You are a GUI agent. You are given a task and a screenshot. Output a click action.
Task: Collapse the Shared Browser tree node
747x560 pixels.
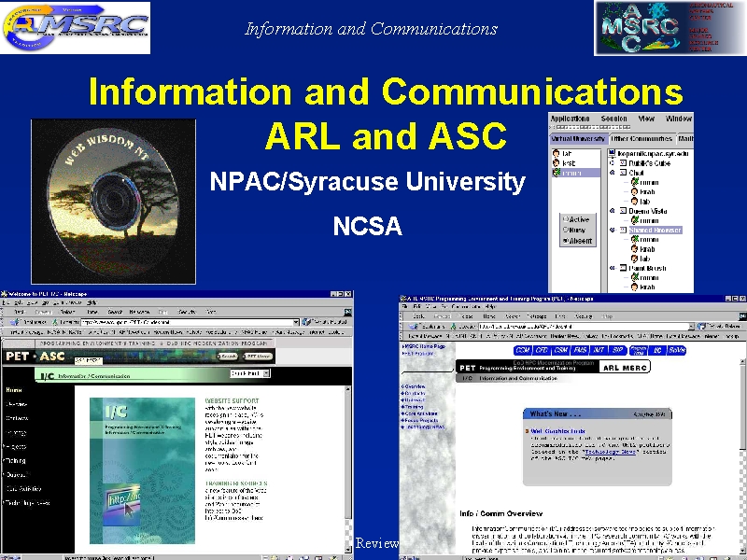pyautogui.click(x=613, y=230)
